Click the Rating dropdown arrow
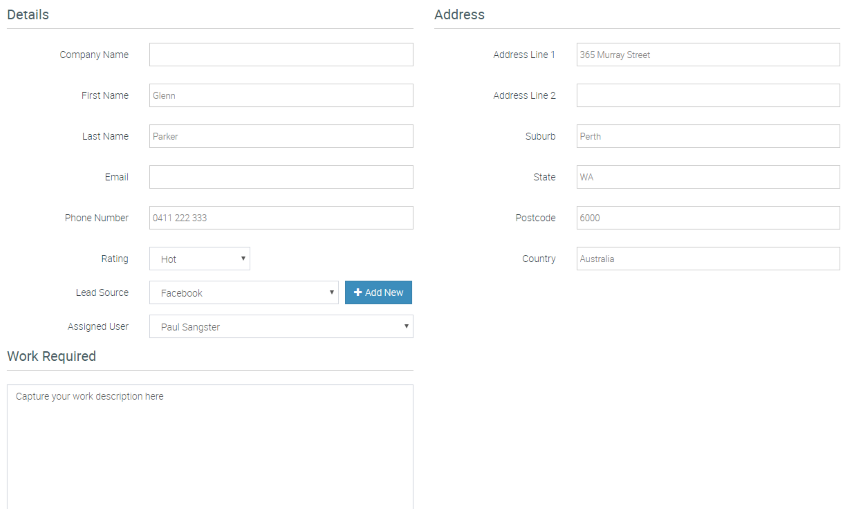The width and height of the screenshot is (850, 509). 243,259
